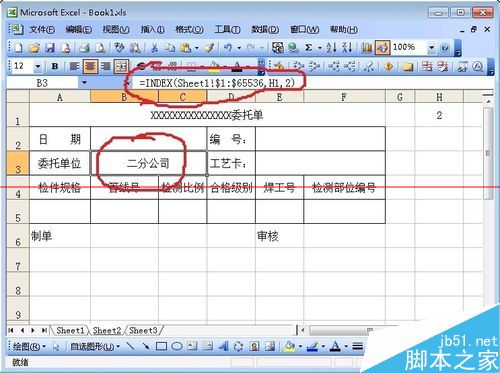Sort descending Z to A
This screenshot has width=500, height=373.
point(347,48)
